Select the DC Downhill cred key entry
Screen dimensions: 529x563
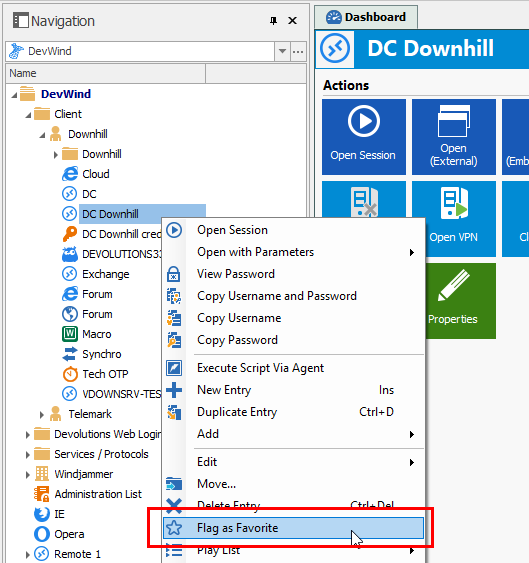(111, 234)
